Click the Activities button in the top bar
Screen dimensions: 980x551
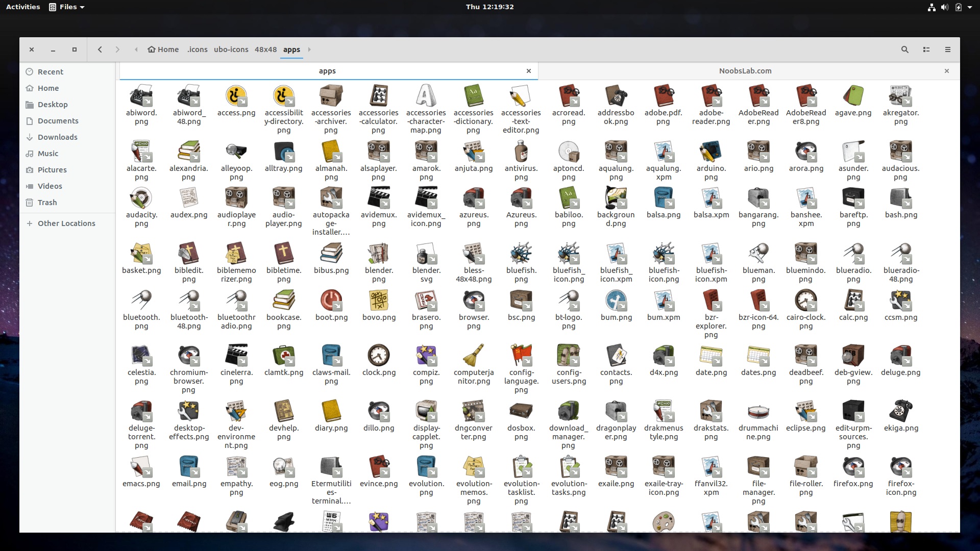pos(23,7)
